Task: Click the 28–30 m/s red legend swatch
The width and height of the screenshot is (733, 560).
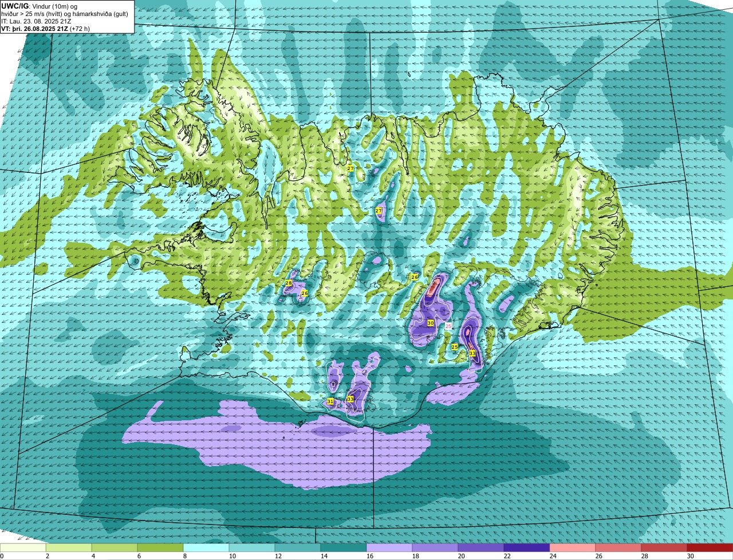Action: 664,547
